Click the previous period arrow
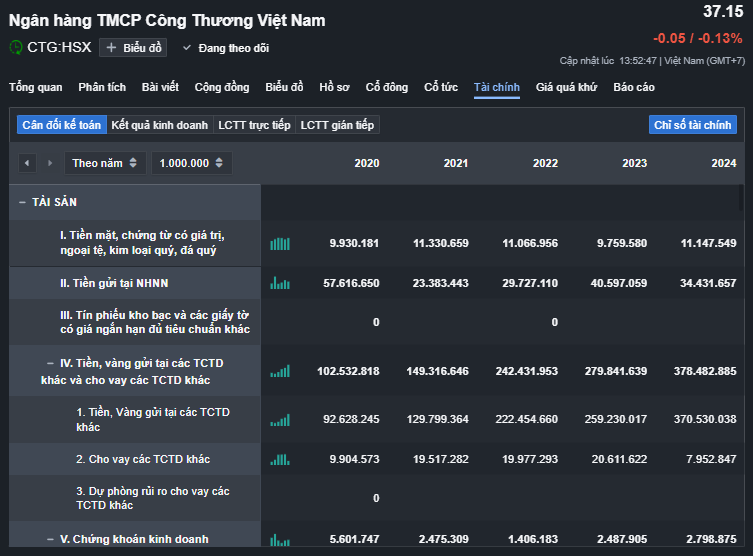 (x=27, y=163)
